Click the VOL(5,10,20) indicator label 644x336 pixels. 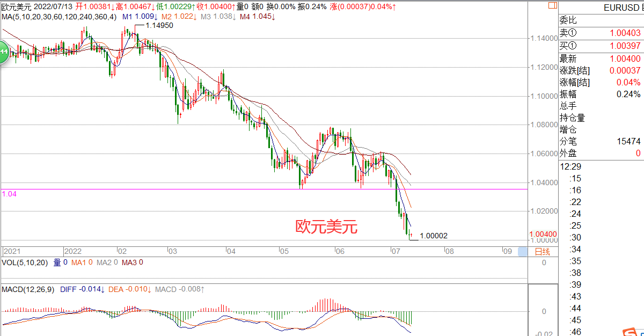(24, 262)
